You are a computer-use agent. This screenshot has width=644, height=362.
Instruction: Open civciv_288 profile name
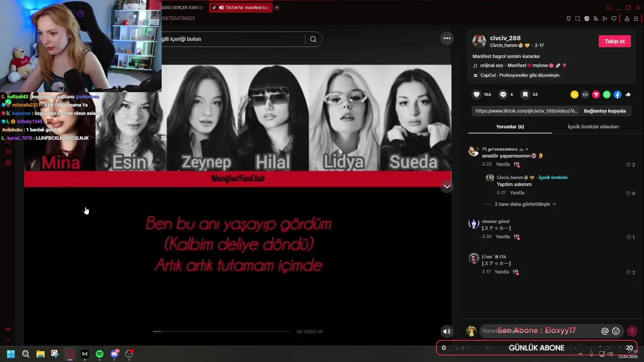(505, 38)
